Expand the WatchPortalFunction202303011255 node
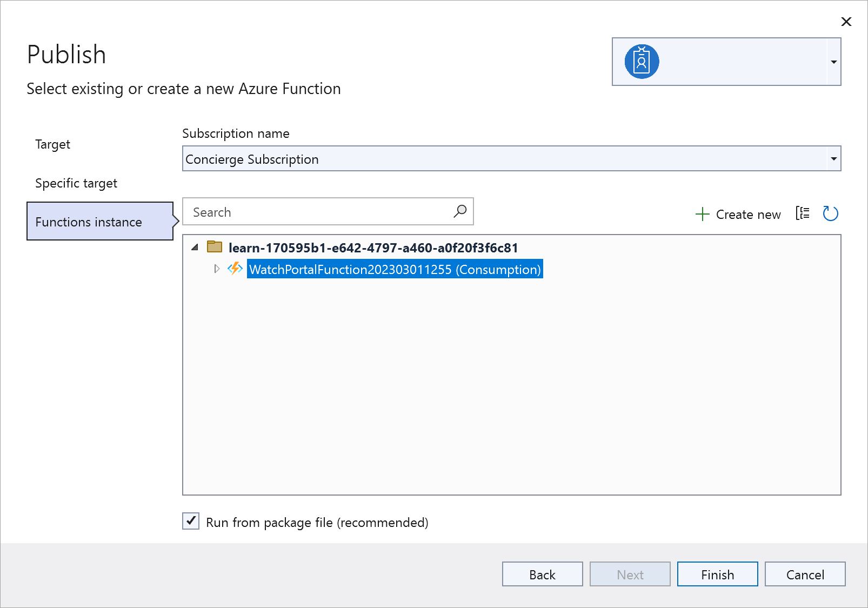The height and width of the screenshot is (608, 868). click(x=217, y=269)
